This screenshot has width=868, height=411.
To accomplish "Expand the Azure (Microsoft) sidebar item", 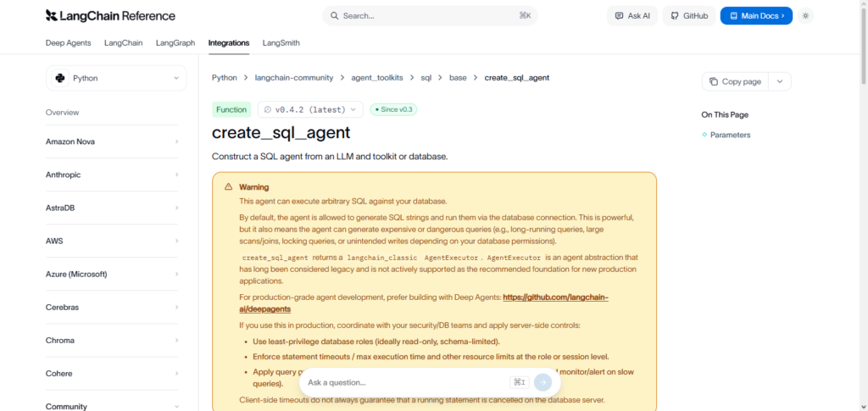I will tap(113, 275).
